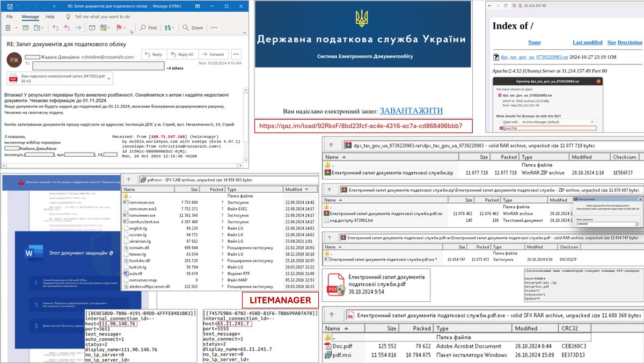
Task: Select the Save File radio button
Action: [502, 128]
